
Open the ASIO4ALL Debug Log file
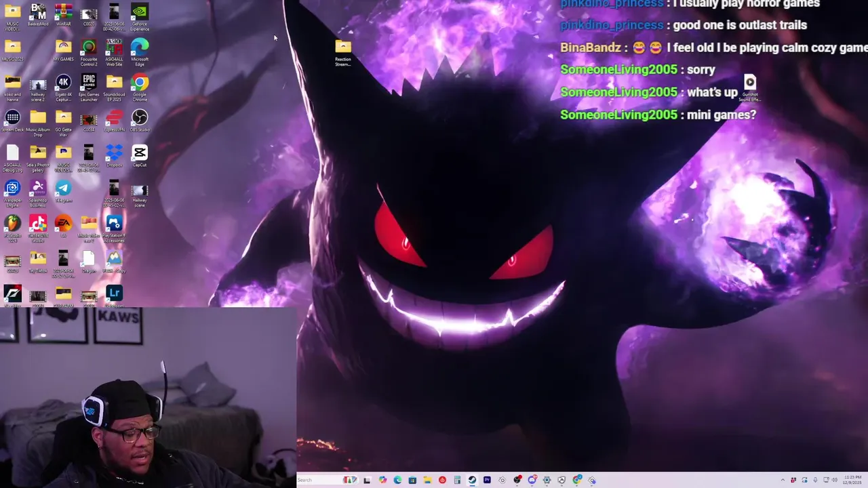pyautogui.click(x=12, y=159)
